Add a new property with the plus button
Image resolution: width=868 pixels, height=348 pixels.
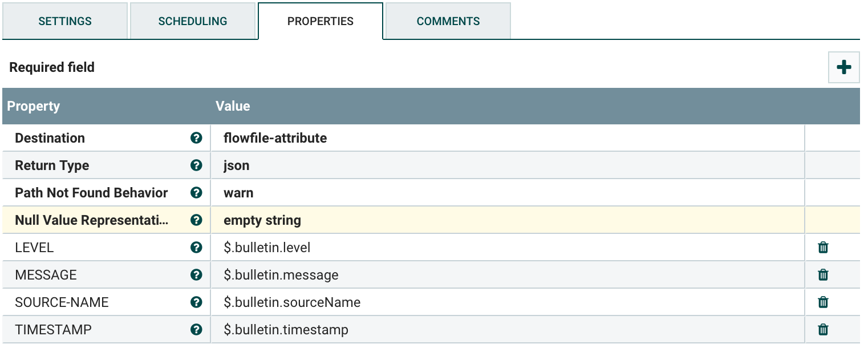pyautogui.click(x=843, y=67)
